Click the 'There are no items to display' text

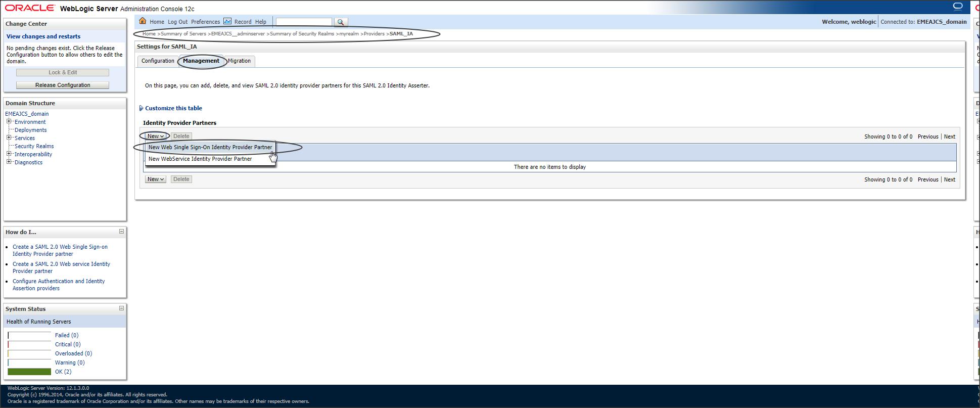click(550, 167)
